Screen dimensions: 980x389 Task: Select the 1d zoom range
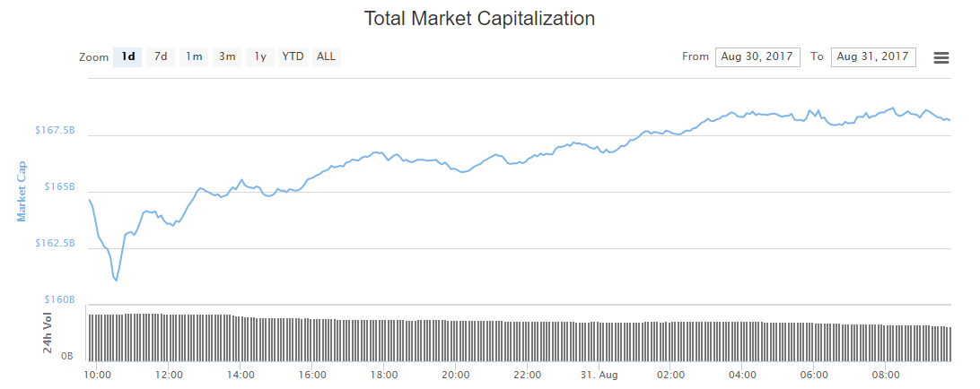pos(128,56)
